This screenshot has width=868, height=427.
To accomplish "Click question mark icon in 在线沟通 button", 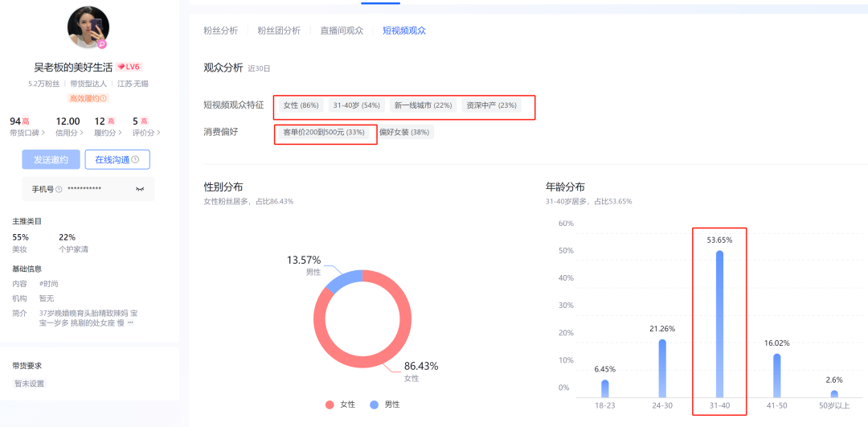I will 135,160.
